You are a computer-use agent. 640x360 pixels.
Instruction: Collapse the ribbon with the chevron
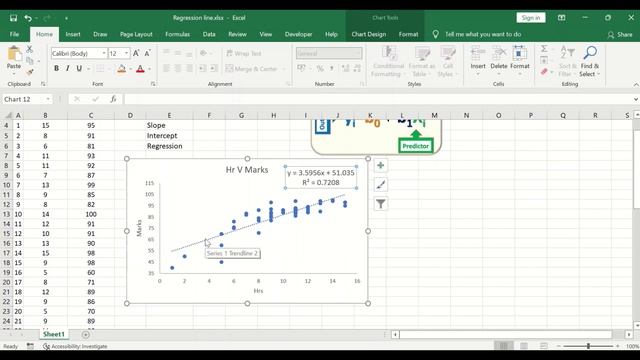pos(636,84)
